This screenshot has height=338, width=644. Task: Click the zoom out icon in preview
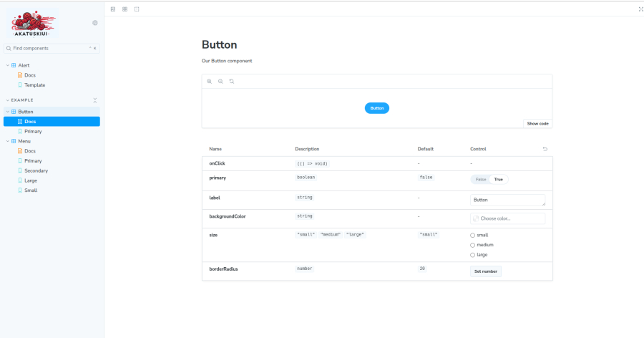point(220,82)
